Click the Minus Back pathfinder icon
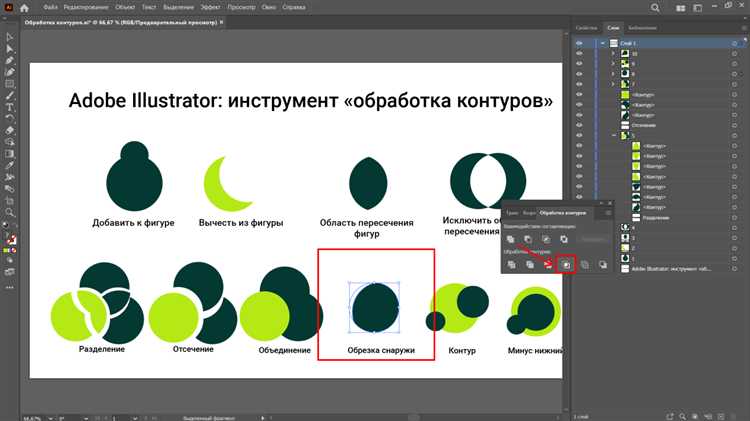This screenshot has width=750, height=421. [x=603, y=265]
